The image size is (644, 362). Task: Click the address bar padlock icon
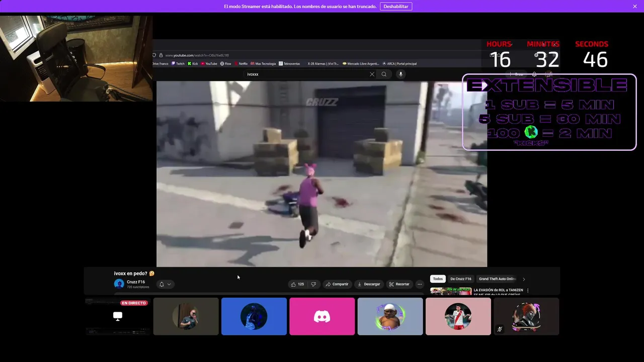pyautogui.click(x=161, y=55)
